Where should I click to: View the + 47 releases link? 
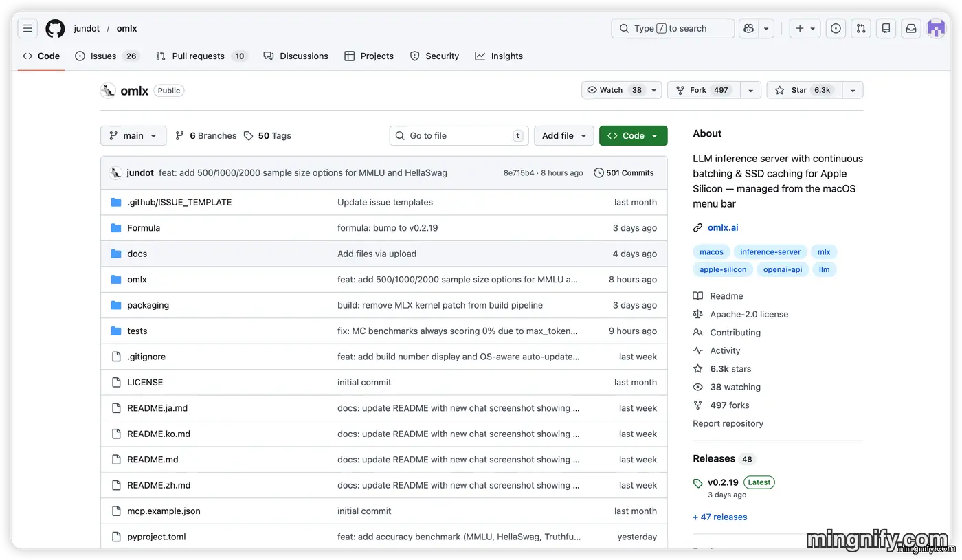pyautogui.click(x=719, y=517)
